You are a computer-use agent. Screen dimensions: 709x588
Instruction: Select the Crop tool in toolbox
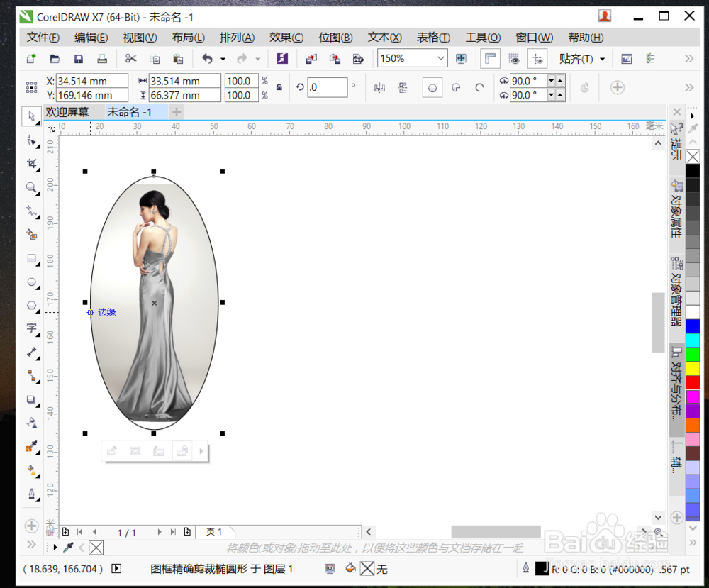coord(31,165)
